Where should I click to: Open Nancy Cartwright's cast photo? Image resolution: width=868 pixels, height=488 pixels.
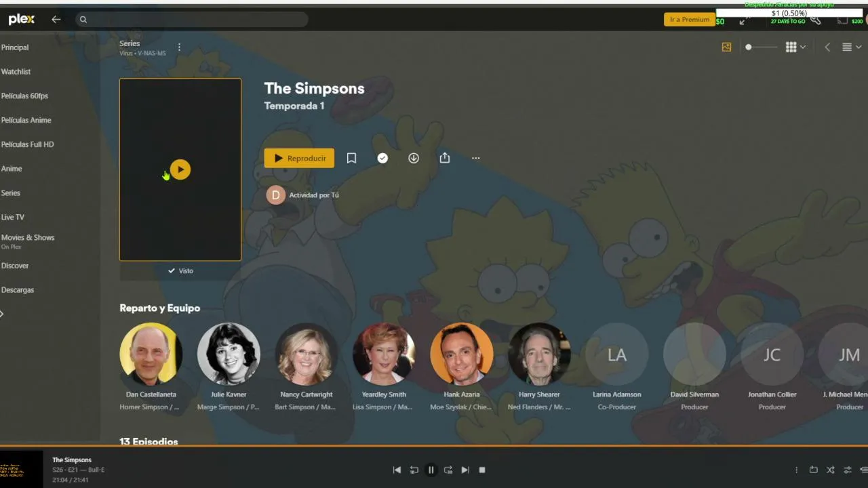pos(307,354)
